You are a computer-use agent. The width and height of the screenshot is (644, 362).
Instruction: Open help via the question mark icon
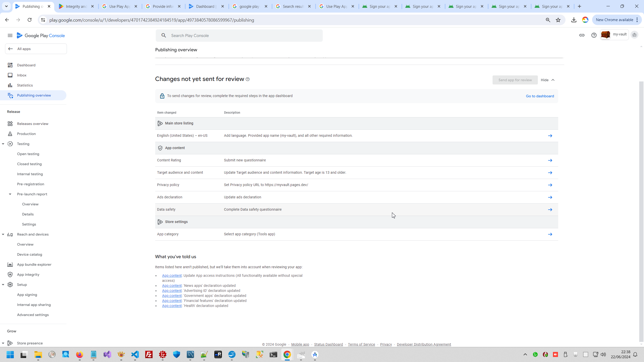(x=594, y=35)
